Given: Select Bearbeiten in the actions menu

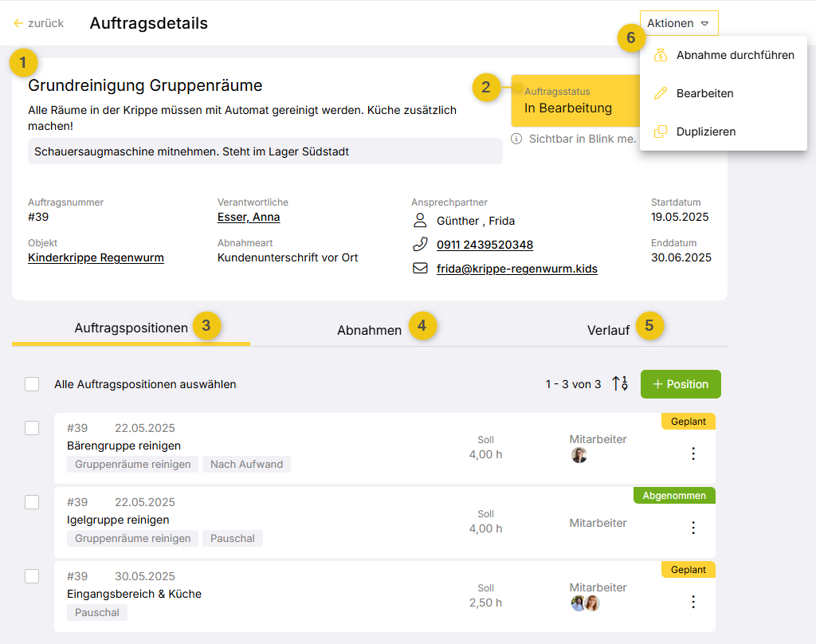Looking at the screenshot, I should [724, 93].
